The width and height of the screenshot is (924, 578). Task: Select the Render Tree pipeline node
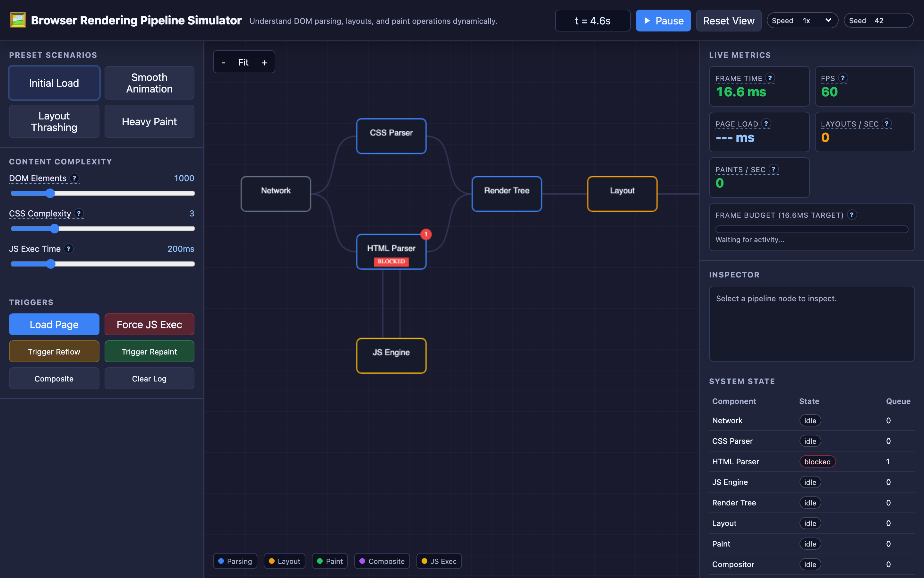tap(507, 194)
